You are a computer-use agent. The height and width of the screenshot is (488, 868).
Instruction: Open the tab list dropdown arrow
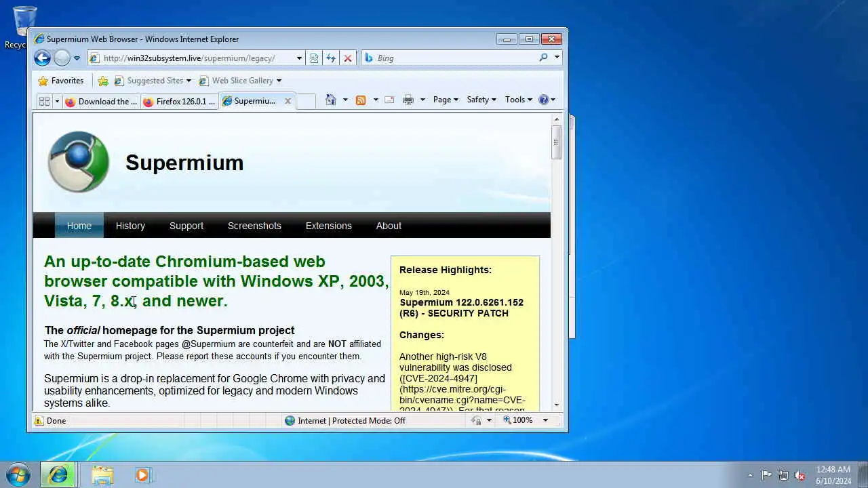coord(57,101)
